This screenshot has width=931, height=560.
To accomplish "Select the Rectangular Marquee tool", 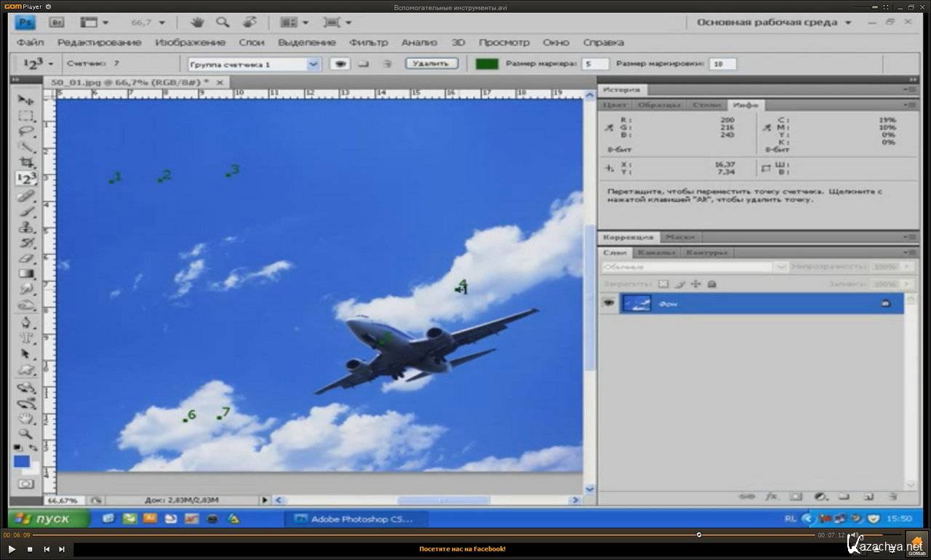I will (x=26, y=116).
